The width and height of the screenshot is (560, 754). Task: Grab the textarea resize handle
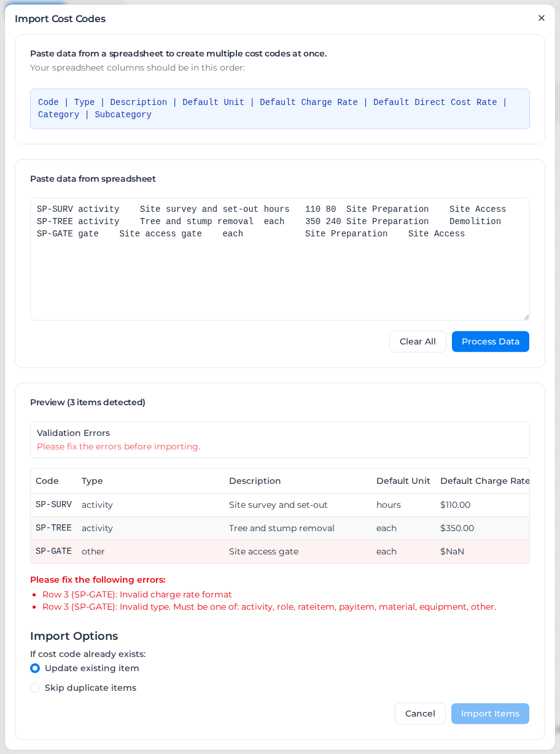click(x=526, y=317)
